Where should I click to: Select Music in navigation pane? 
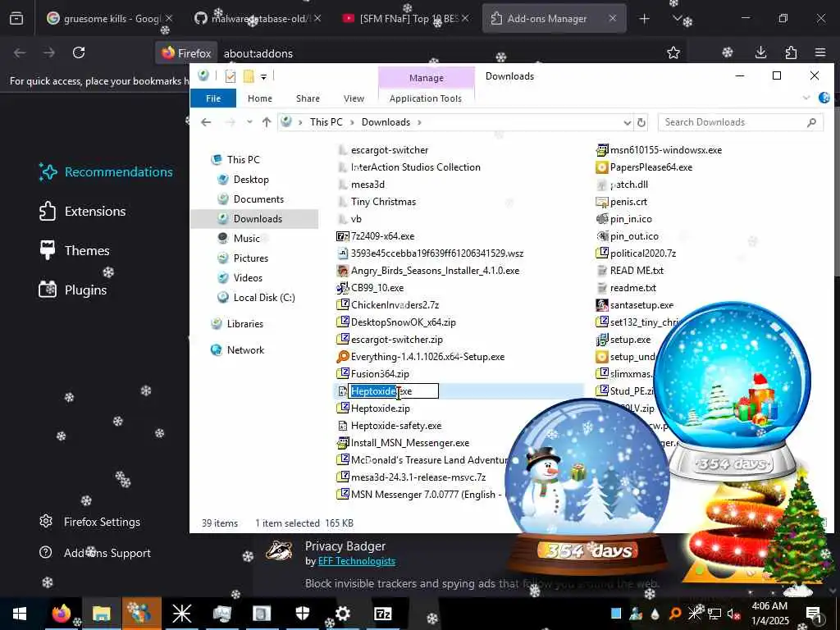246,239
